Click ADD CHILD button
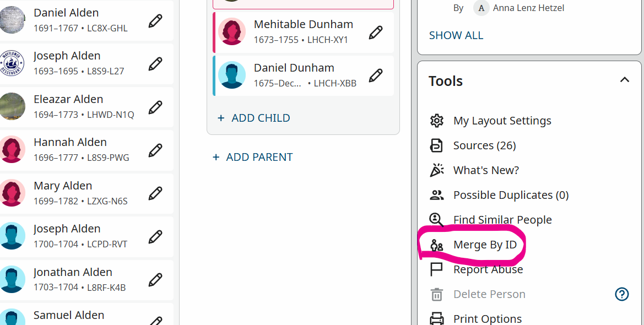Screen dimensions: 644x325 254,118
